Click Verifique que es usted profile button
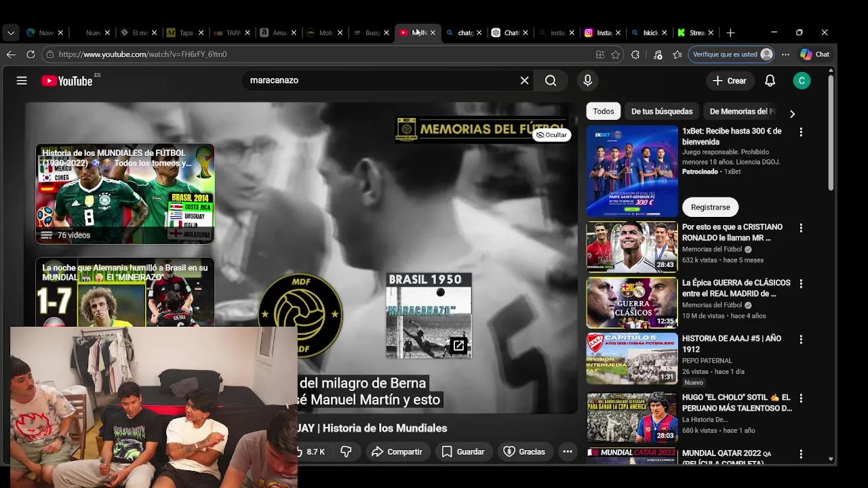 coord(731,54)
